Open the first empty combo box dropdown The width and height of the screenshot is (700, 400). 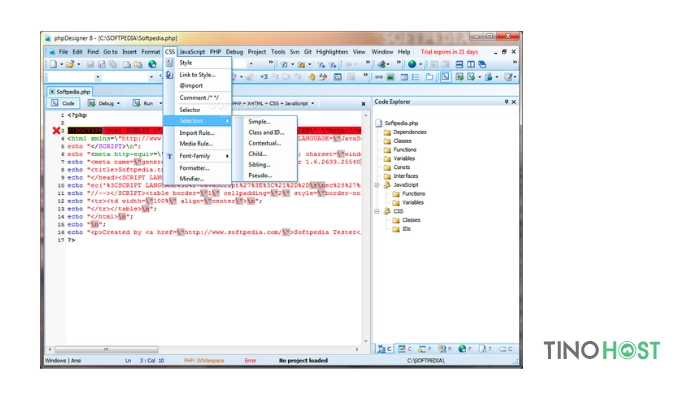coord(98,77)
